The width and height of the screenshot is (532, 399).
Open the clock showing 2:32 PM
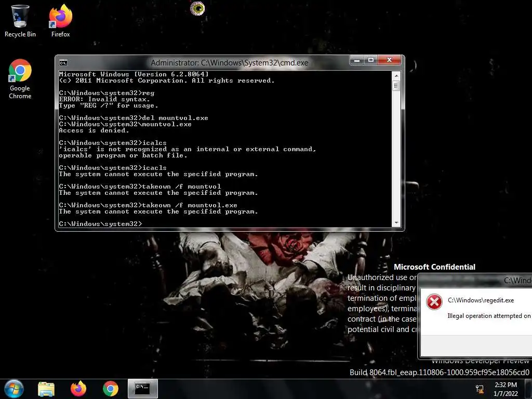click(506, 389)
